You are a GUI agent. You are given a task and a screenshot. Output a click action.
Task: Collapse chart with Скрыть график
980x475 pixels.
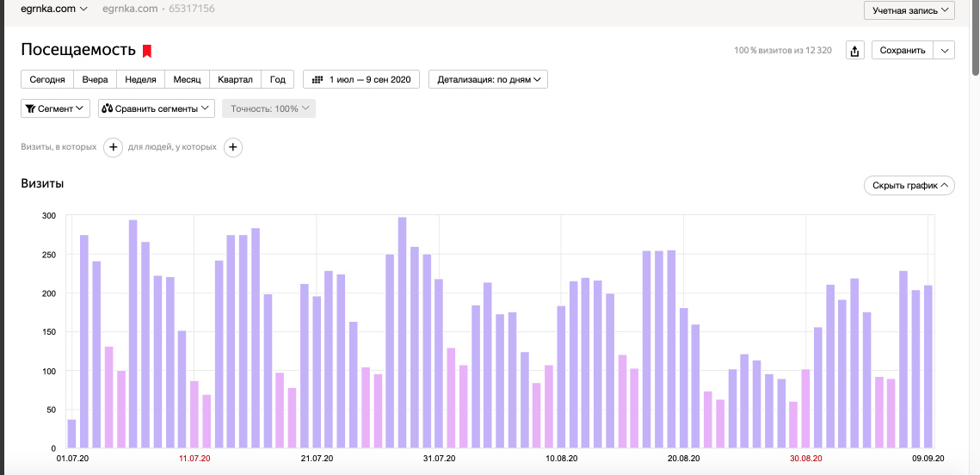tap(909, 185)
